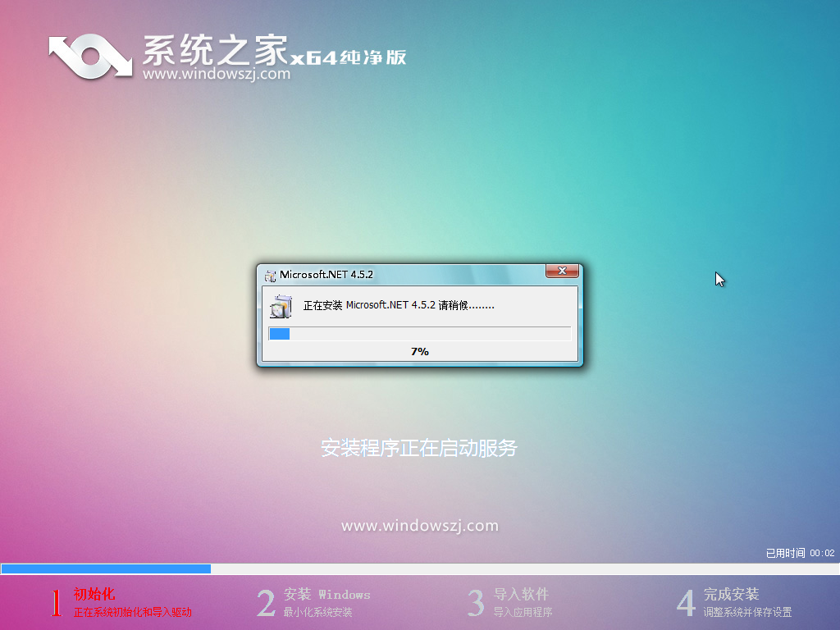Select the step 1 初始化 indicator

54,601
